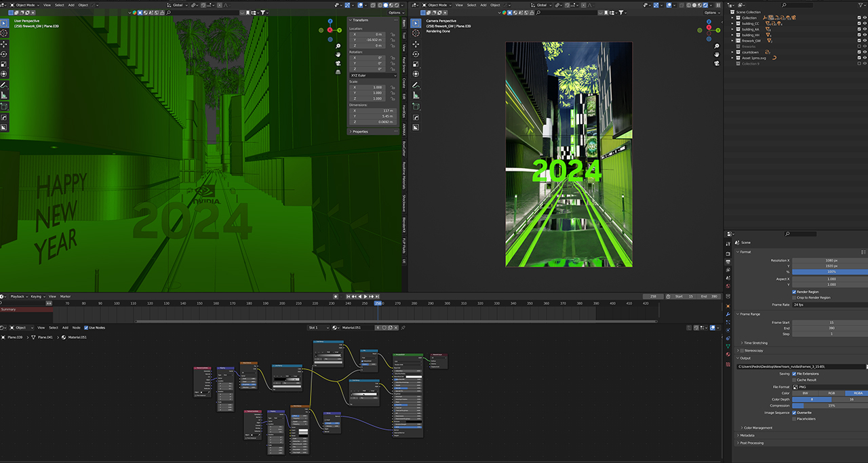Open the XYZ Euler rotation mode dropdown
868x463 pixels.
click(372, 75)
